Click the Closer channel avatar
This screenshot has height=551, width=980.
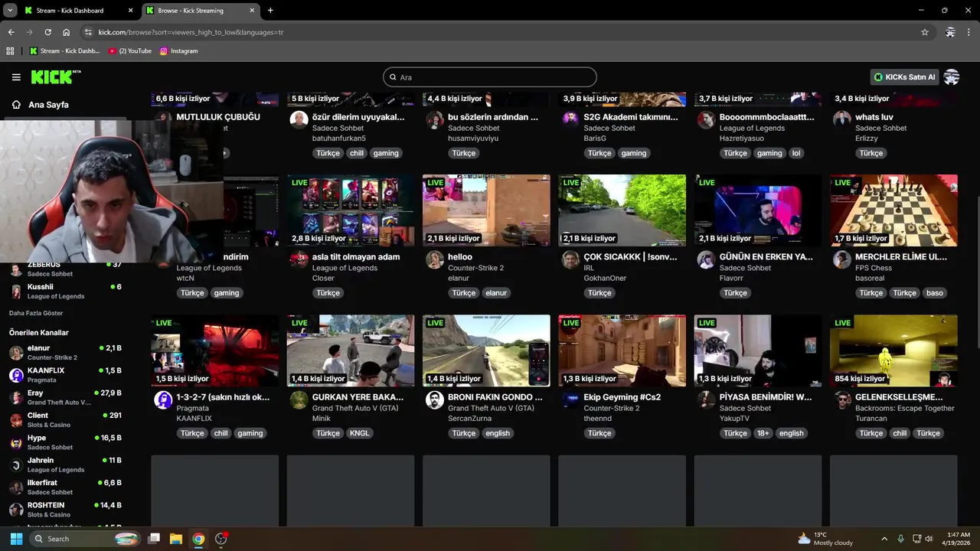(x=299, y=259)
